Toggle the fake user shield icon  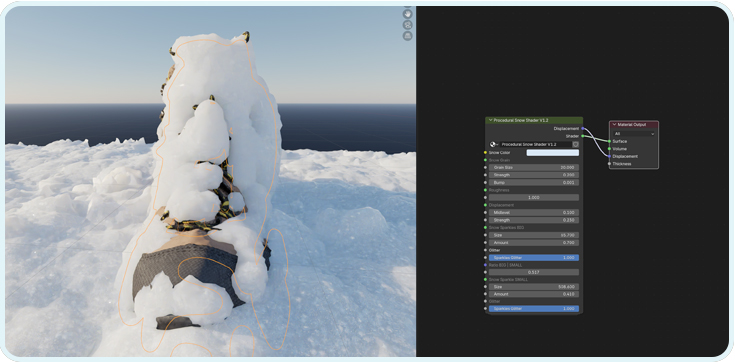pos(576,145)
